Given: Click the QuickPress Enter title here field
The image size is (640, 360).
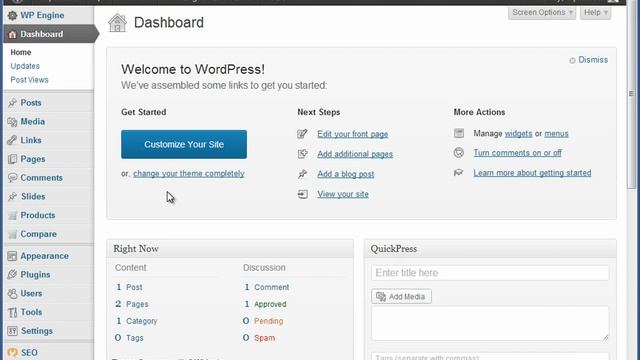Looking at the screenshot, I should tap(490, 273).
